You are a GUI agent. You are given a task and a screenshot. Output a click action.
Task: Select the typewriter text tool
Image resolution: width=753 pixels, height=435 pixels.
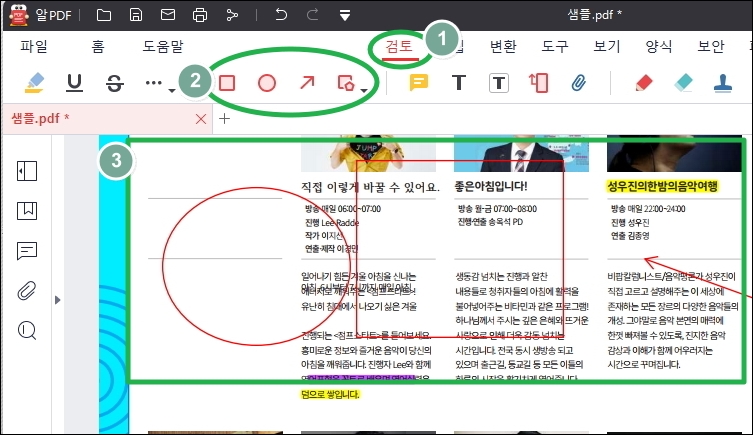(x=459, y=83)
